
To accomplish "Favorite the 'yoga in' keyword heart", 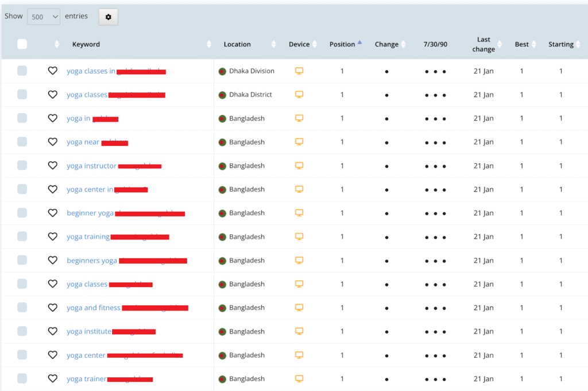I will (x=53, y=118).
